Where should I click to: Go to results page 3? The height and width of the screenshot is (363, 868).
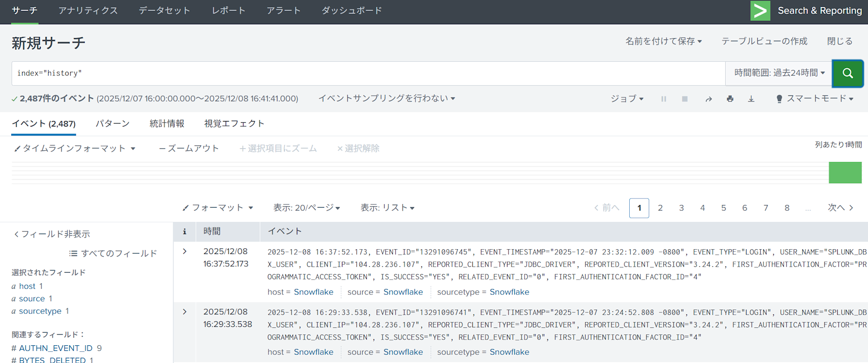point(681,208)
